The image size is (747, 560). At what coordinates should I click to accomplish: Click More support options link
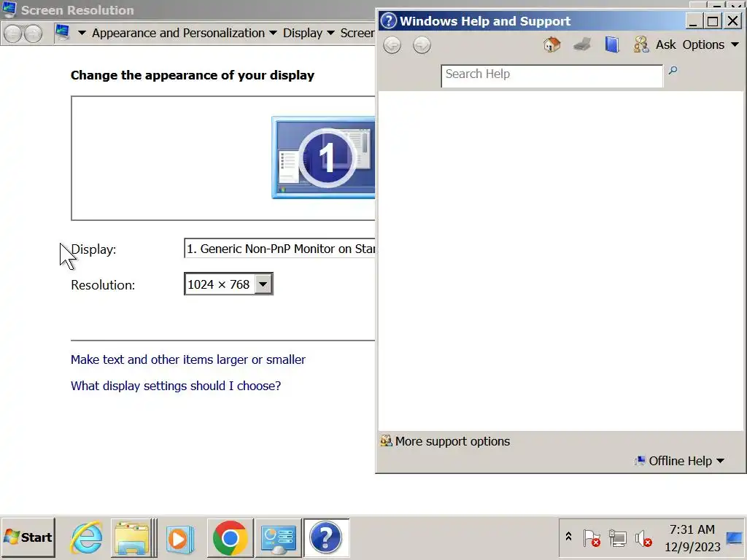(x=445, y=441)
